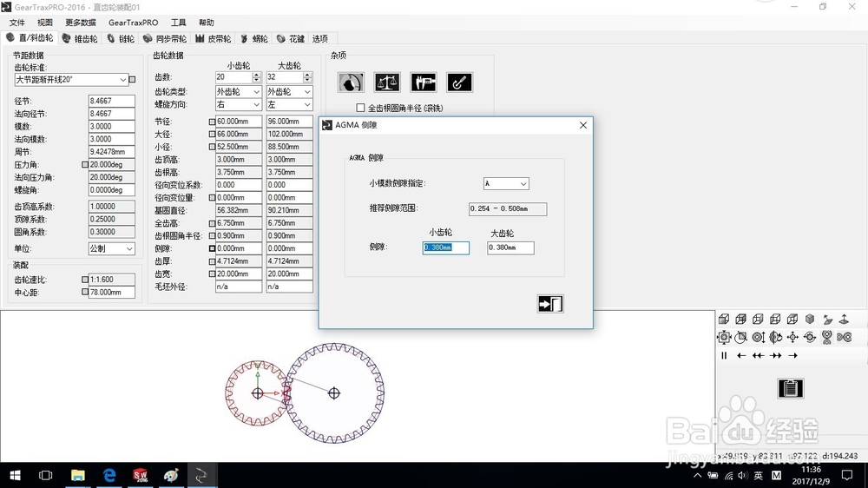This screenshot has width=868, height=488.
Task: Toggle the 大径 row checkbox
Action: [x=212, y=134]
